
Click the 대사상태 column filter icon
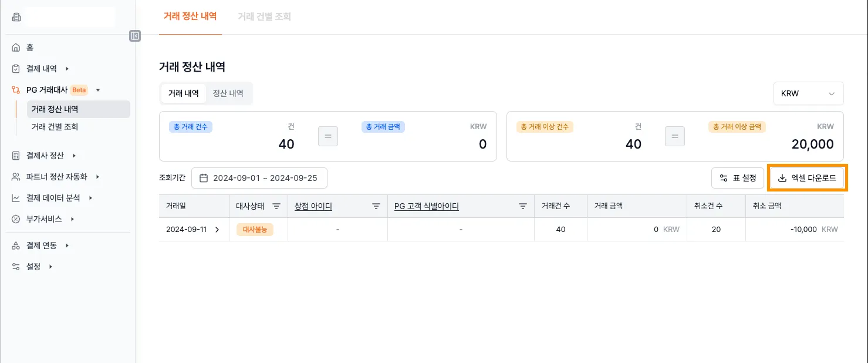coord(276,206)
